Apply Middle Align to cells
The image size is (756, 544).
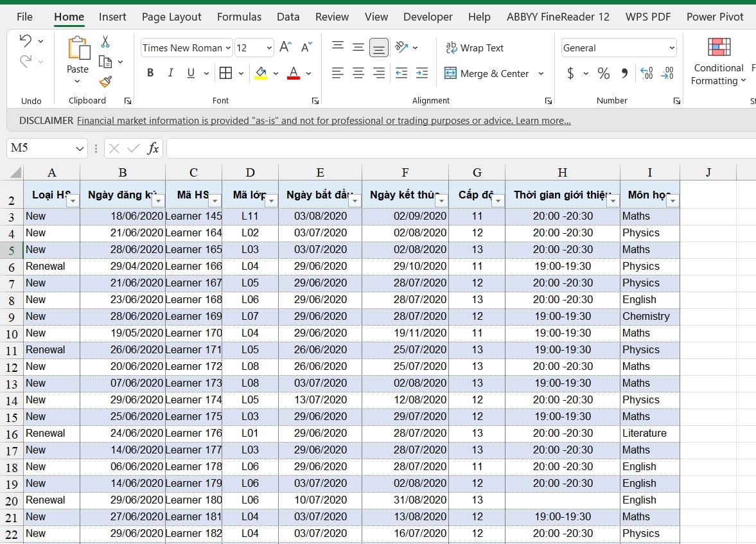(x=358, y=48)
